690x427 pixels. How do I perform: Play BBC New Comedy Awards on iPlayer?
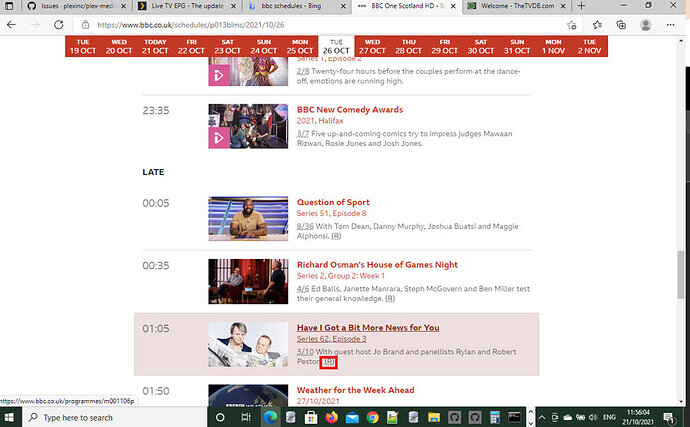pos(219,138)
